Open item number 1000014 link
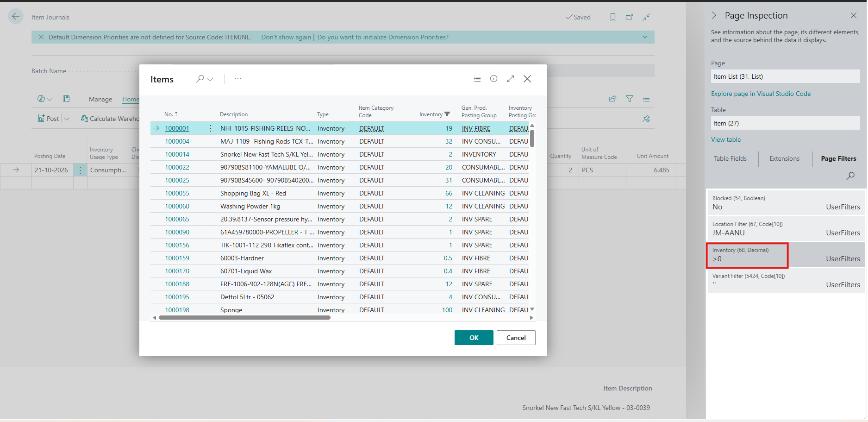This screenshot has height=422, width=868. (177, 154)
